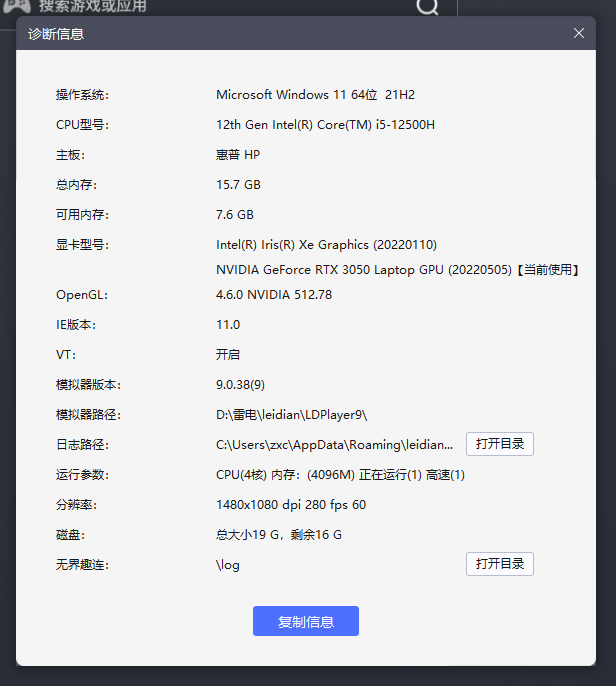Click the OpenGL version 4.6.0 value

[x=273, y=295]
